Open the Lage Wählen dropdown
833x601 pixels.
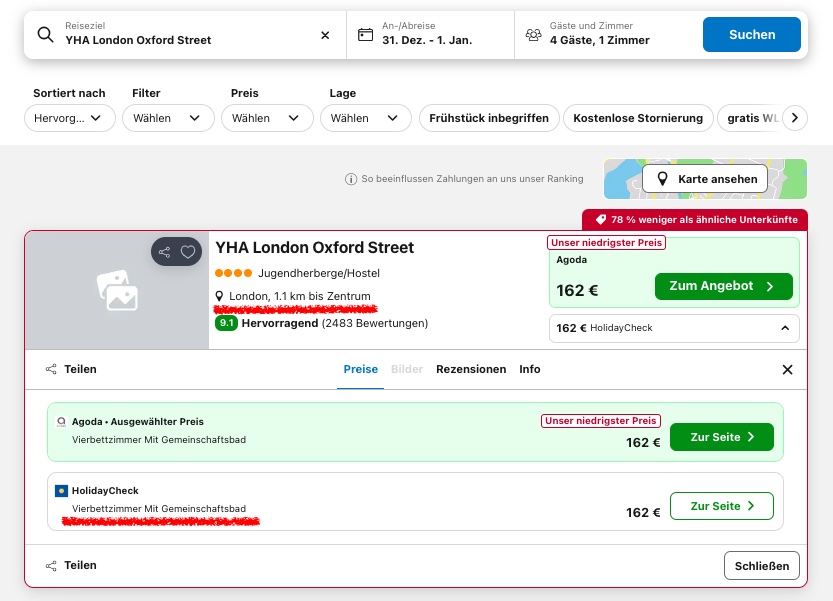pos(366,118)
